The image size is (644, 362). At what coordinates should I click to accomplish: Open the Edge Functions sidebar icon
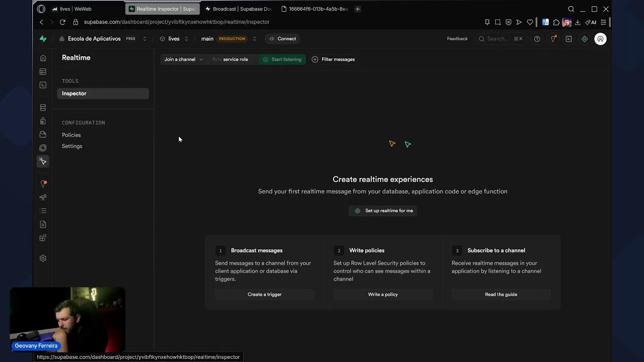click(43, 148)
